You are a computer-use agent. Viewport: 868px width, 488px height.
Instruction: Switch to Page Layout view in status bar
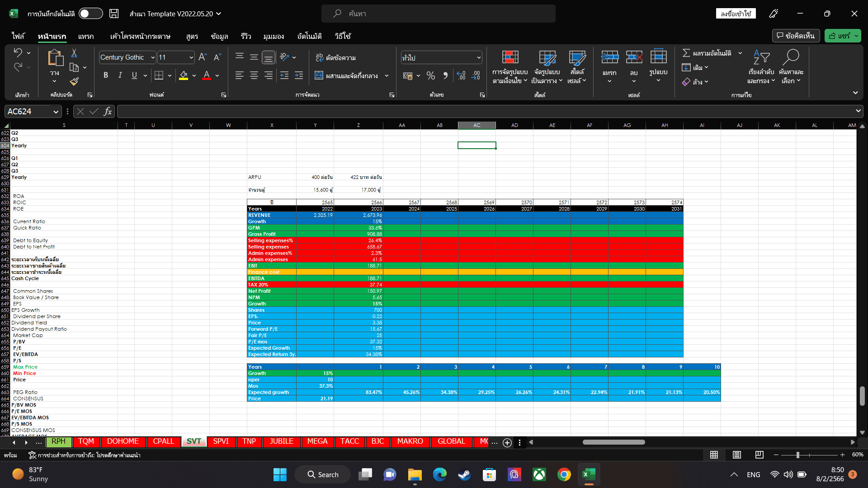[x=736, y=455]
